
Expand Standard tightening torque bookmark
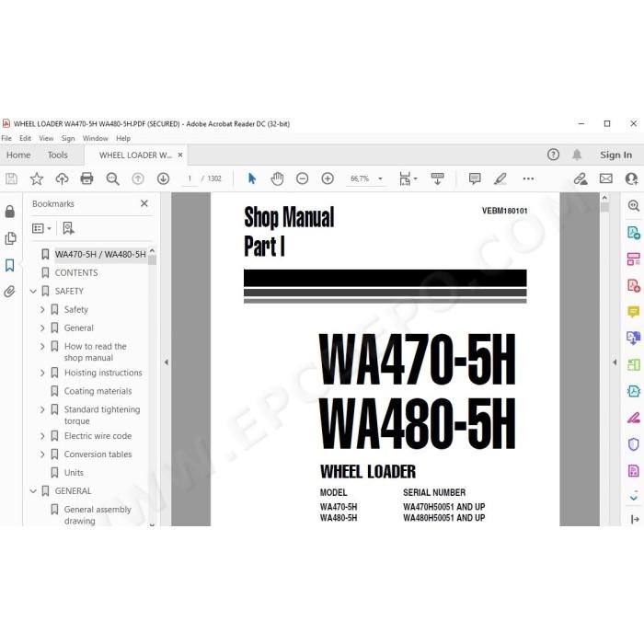pyautogui.click(x=42, y=409)
